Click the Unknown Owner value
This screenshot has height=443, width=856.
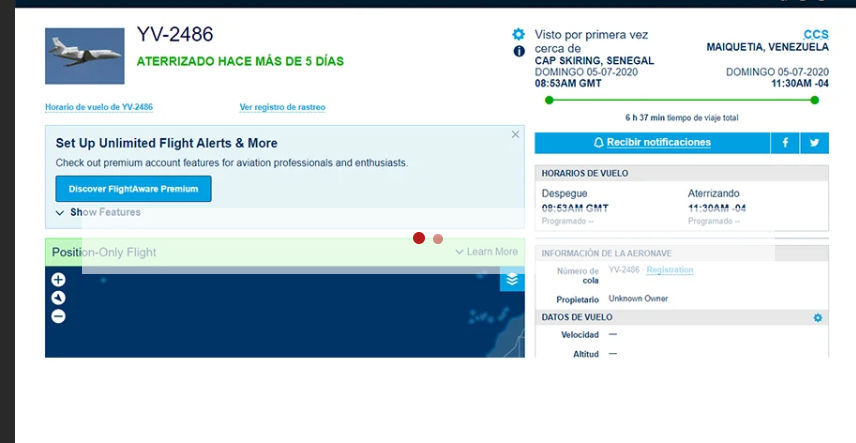tap(638, 298)
